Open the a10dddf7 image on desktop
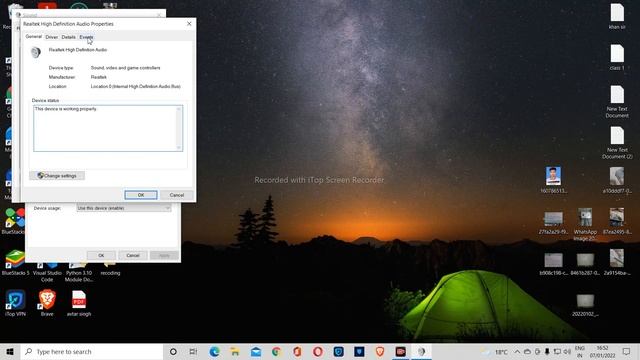This screenshot has height=360, width=640. pyautogui.click(x=617, y=180)
